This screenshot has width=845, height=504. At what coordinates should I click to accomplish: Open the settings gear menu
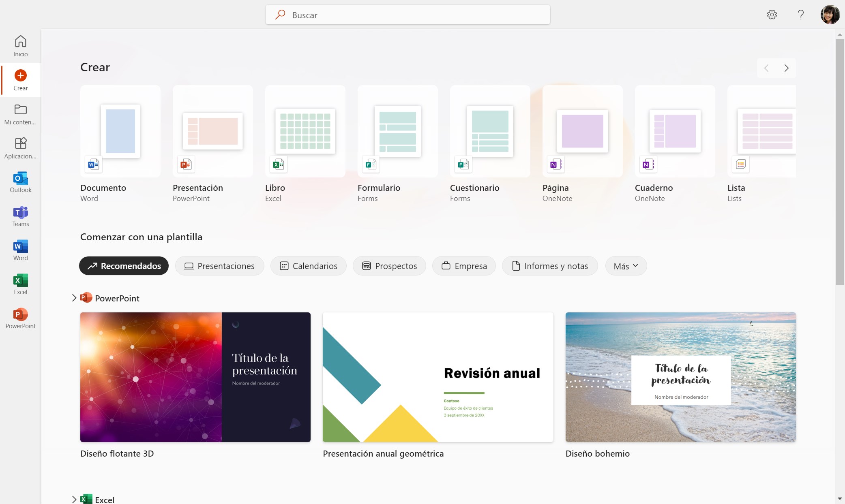[x=772, y=15]
